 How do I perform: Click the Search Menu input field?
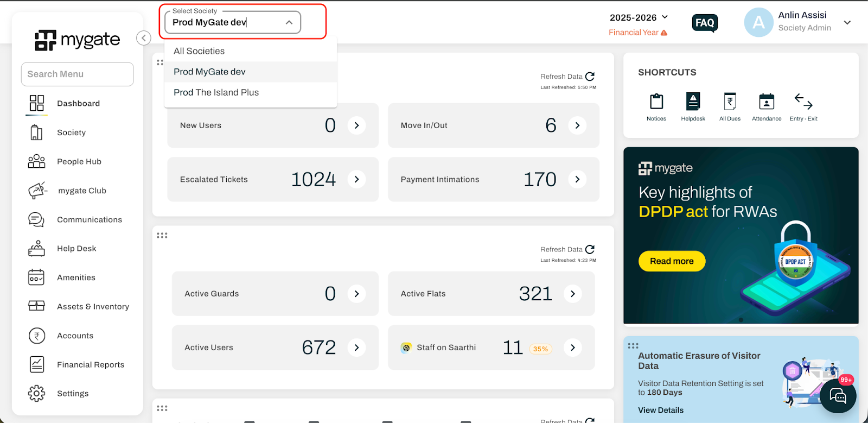click(x=78, y=74)
